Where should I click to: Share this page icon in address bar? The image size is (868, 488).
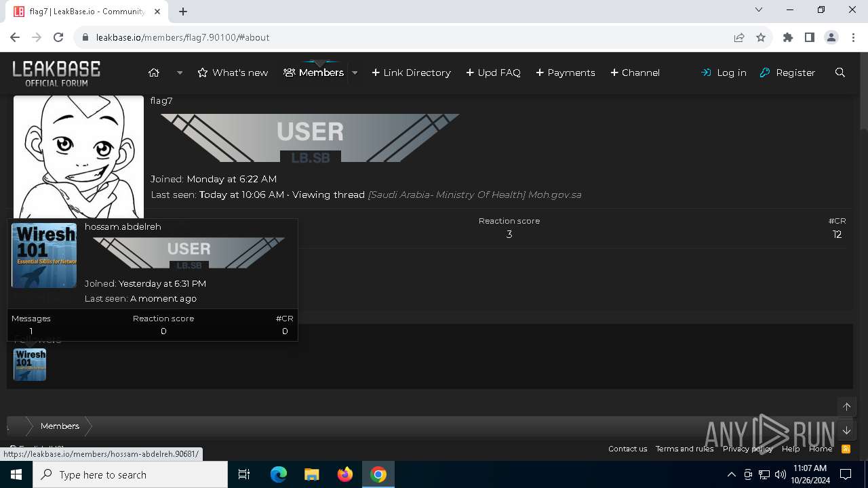click(739, 37)
